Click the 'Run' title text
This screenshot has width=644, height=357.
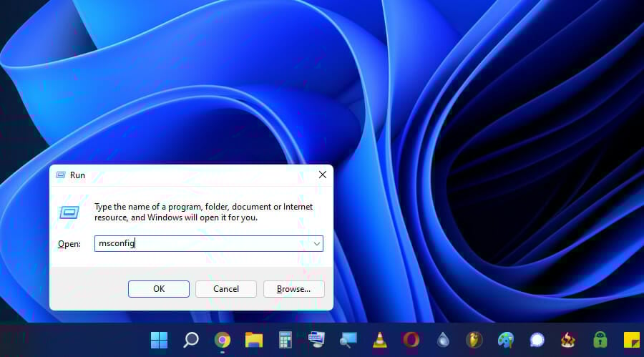[x=77, y=175]
